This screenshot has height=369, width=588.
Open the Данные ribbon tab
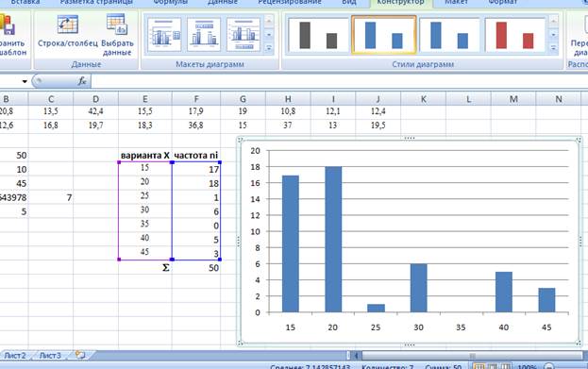[x=223, y=2]
